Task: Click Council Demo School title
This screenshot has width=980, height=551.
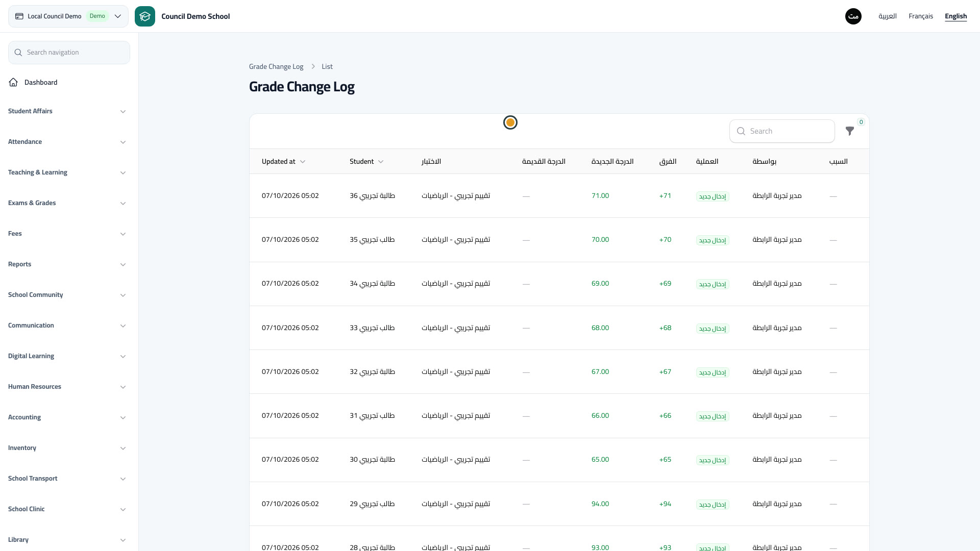Action: pyautogui.click(x=195, y=16)
